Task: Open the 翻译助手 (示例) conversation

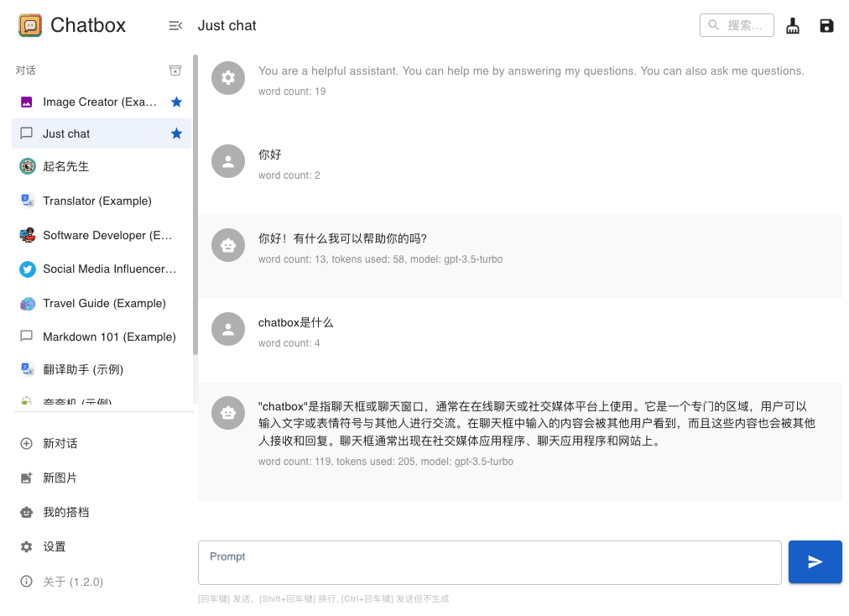Action: click(x=102, y=369)
